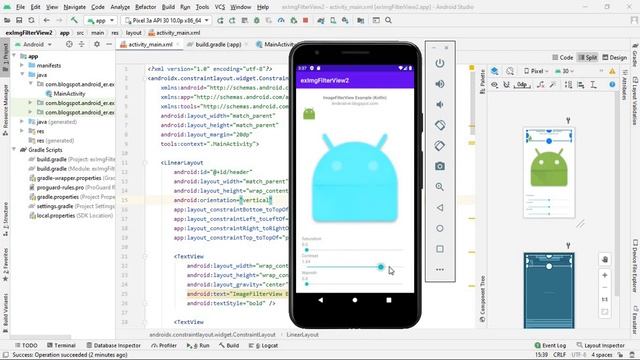Open the Database Inspector tool window
The height and width of the screenshot is (360, 640).
[x=113, y=345]
